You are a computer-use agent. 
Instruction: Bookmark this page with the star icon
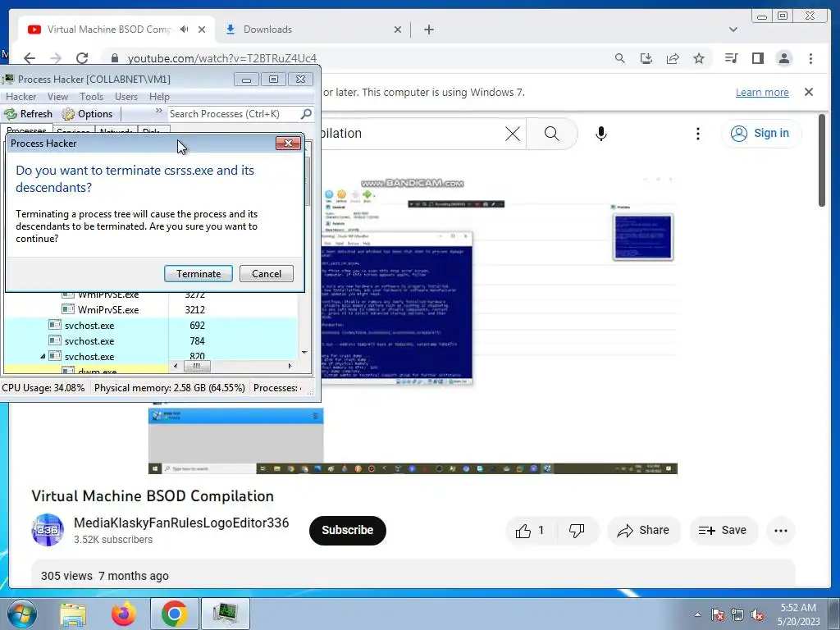pos(699,58)
